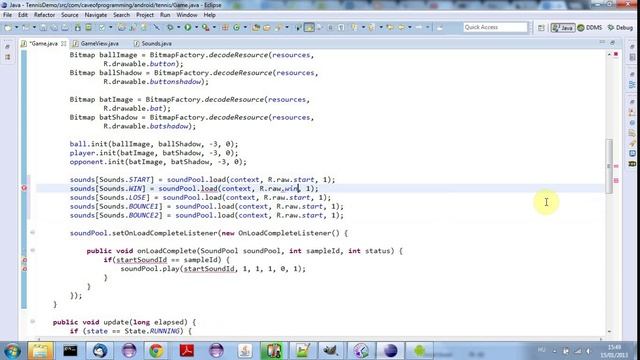
Task: Open the Help menu
Action: tap(209, 15)
